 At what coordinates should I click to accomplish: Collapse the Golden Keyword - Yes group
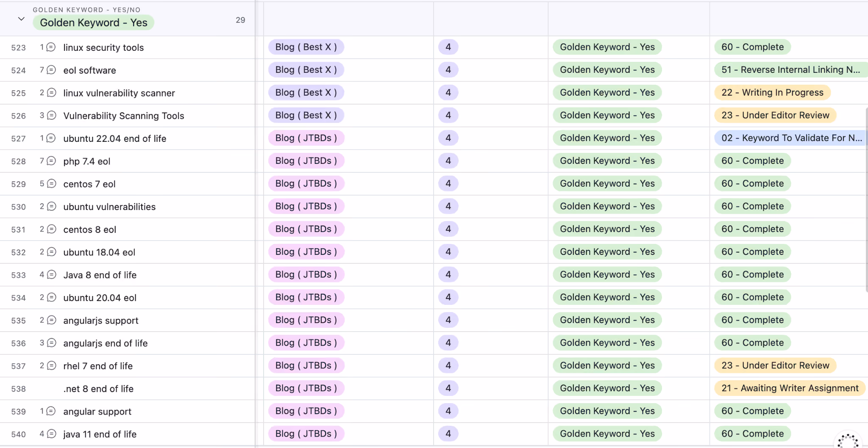tap(21, 19)
